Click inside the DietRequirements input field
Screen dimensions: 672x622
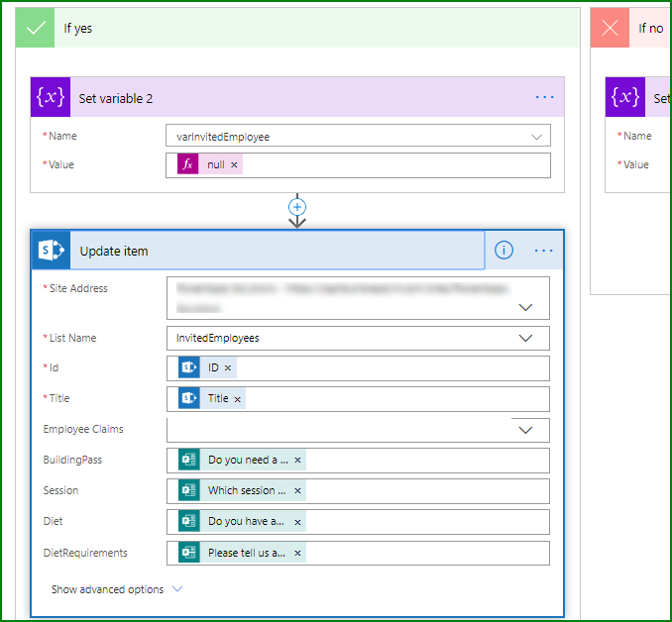(358, 553)
